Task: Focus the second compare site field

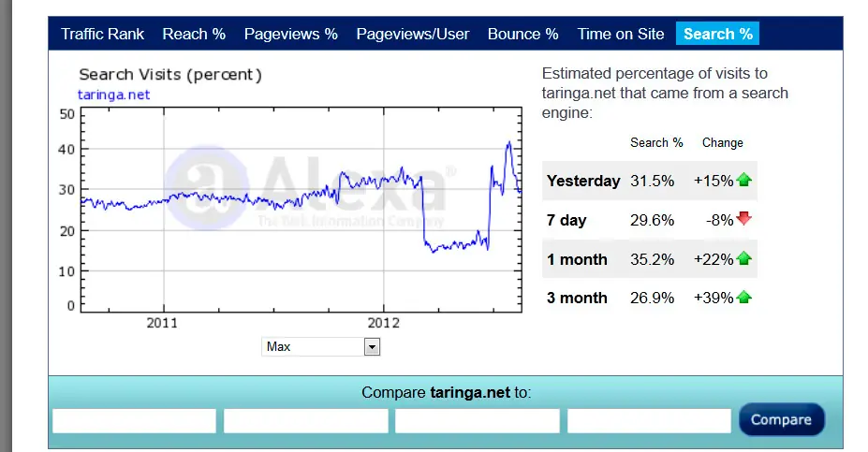Action: [x=305, y=421]
